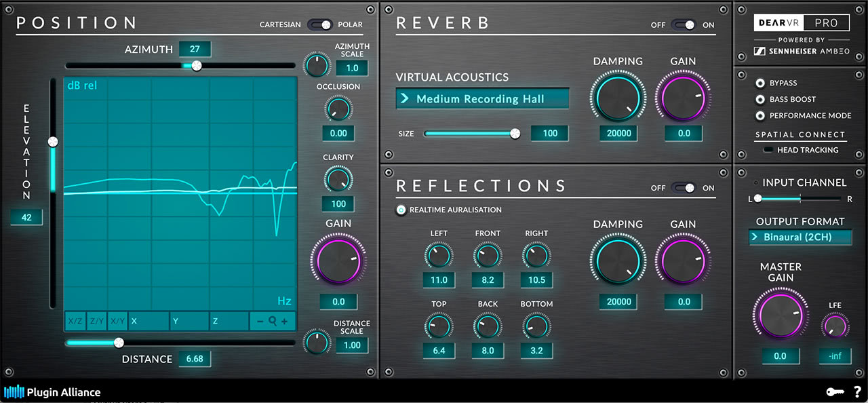
Task: Click the Distance slider handle
Action: [119, 343]
